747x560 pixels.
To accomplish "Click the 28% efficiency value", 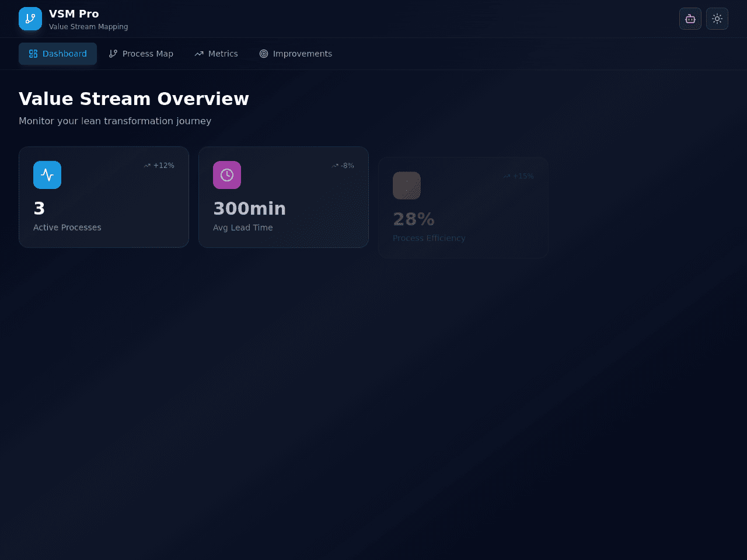I will pos(414,219).
